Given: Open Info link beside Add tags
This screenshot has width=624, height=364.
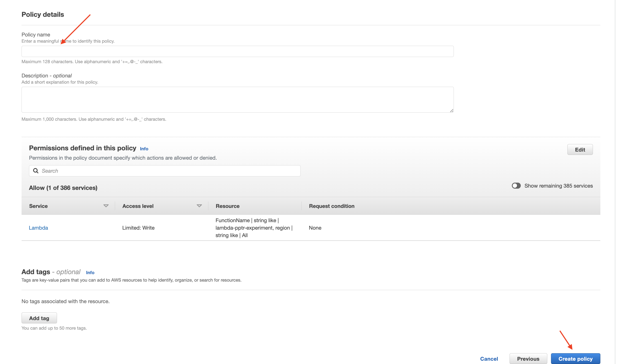Looking at the screenshot, I should click(90, 272).
